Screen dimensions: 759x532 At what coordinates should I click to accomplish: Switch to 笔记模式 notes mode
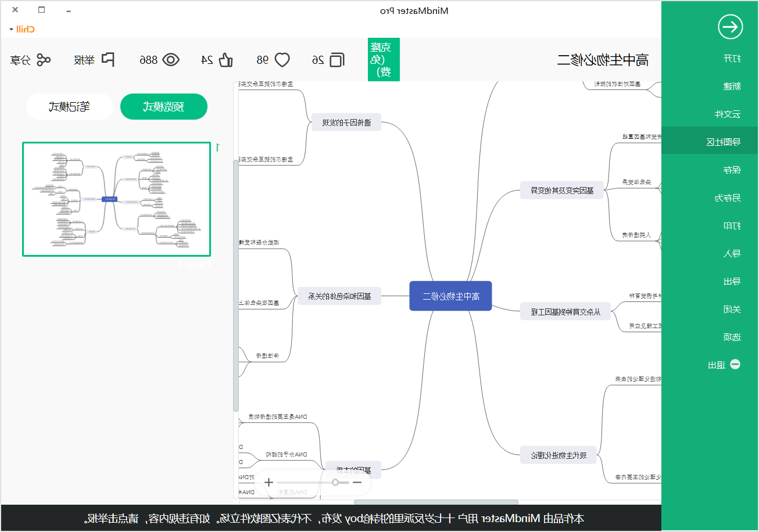pos(69,107)
